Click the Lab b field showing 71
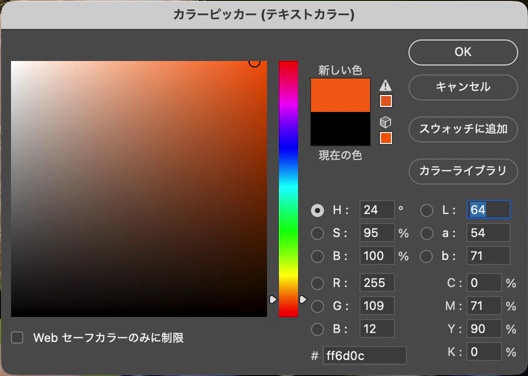The image size is (528, 376). pos(489,256)
